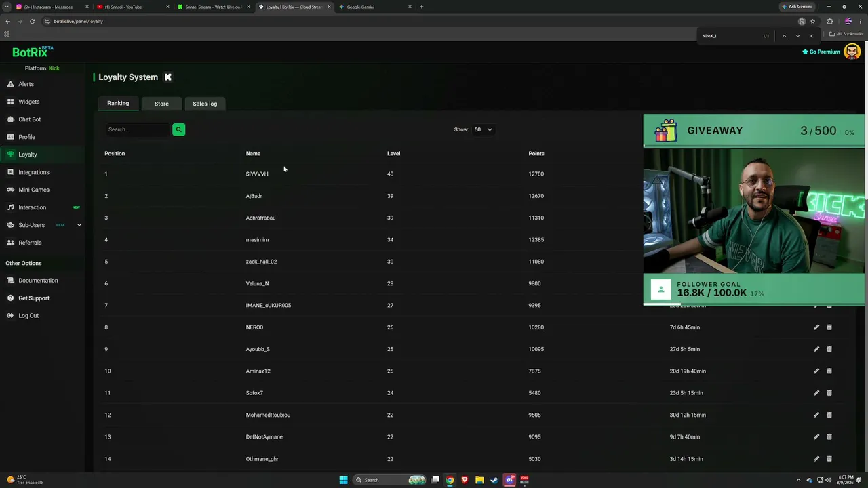This screenshot has width=868, height=488.
Task: Edit NERO0's loyalty entry with pencil icon
Action: (816, 327)
